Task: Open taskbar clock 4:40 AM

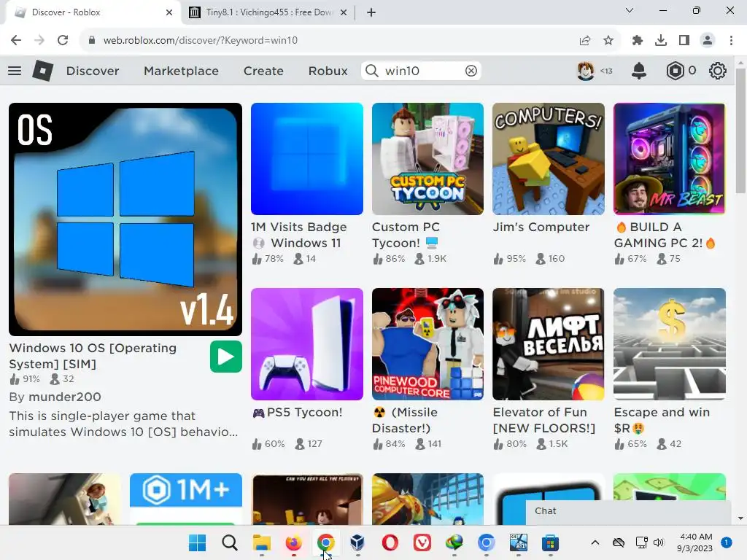Action: point(695,542)
